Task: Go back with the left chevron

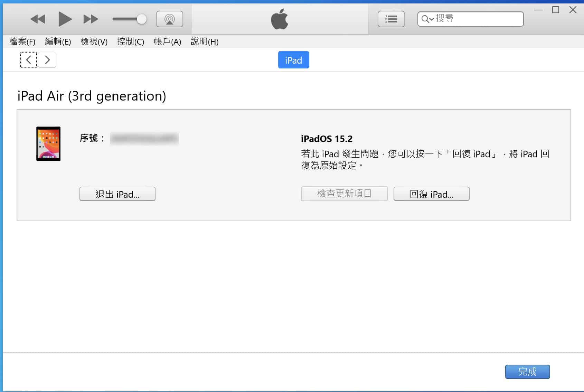Action: pyautogui.click(x=29, y=60)
